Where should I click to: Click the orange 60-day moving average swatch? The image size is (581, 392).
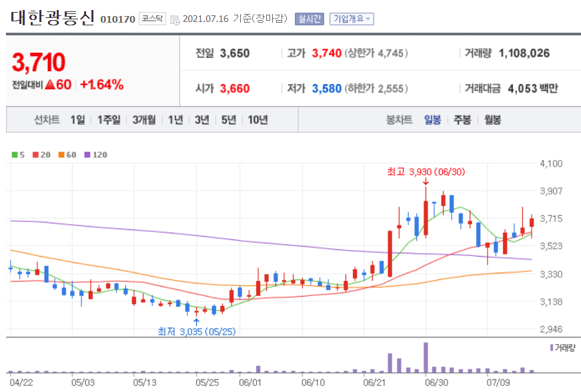(61, 155)
